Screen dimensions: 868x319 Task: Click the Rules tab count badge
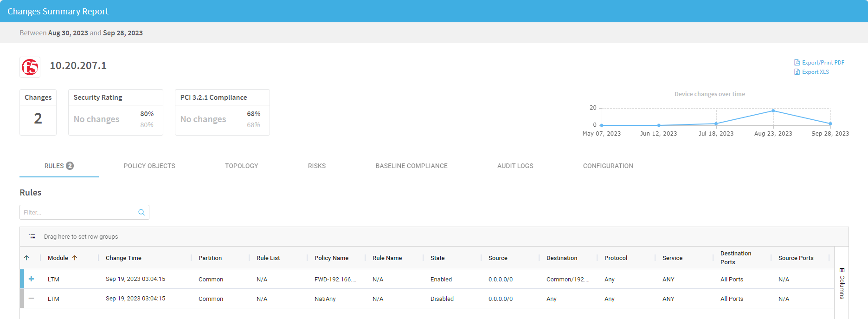[x=70, y=166]
